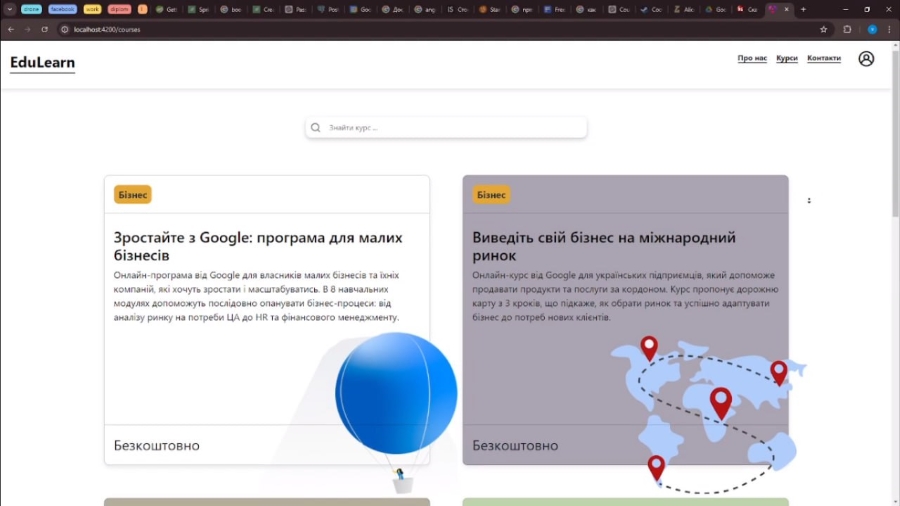
Task: Open the 'Курси' page
Action: click(x=787, y=58)
